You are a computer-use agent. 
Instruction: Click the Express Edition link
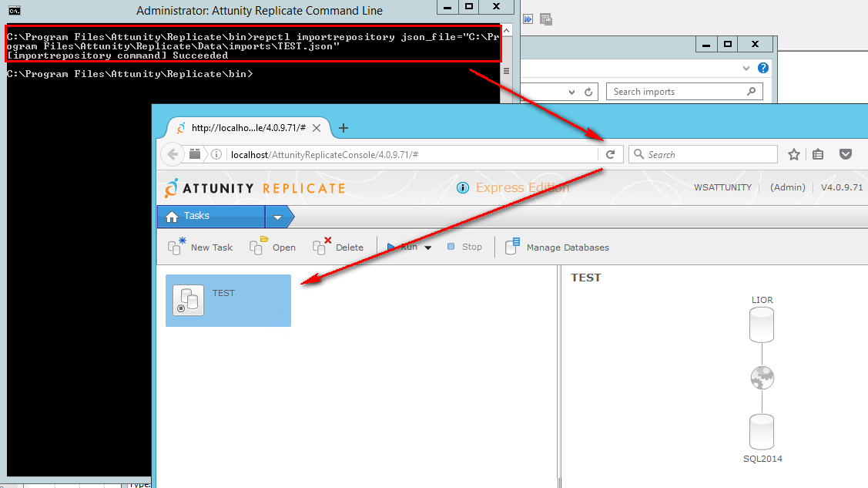(x=522, y=188)
